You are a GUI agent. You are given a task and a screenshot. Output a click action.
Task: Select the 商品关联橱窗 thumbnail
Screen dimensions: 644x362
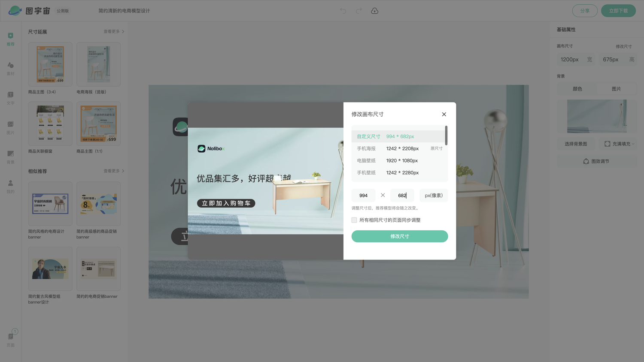tap(50, 124)
